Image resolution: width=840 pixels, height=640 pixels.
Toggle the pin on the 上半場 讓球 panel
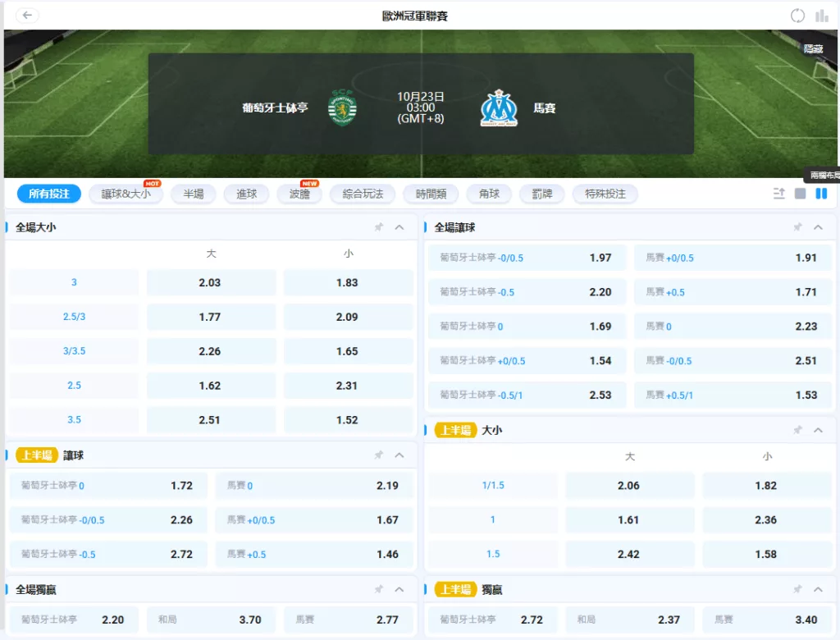point(377,455)
